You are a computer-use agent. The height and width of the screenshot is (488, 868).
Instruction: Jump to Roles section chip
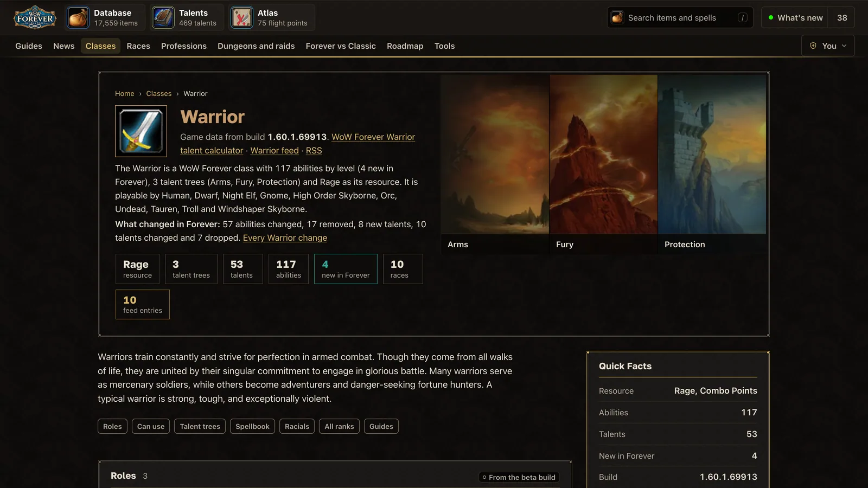112,426
